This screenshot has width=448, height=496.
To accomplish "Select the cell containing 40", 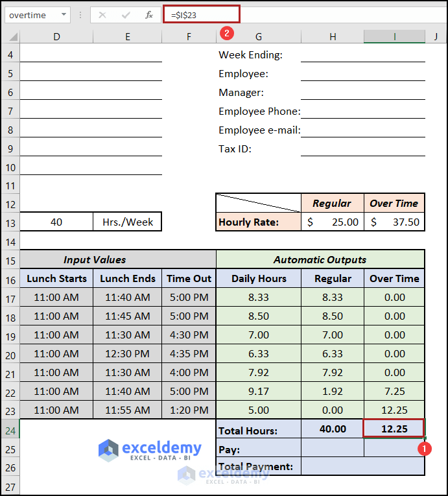I will click(56, 222).
